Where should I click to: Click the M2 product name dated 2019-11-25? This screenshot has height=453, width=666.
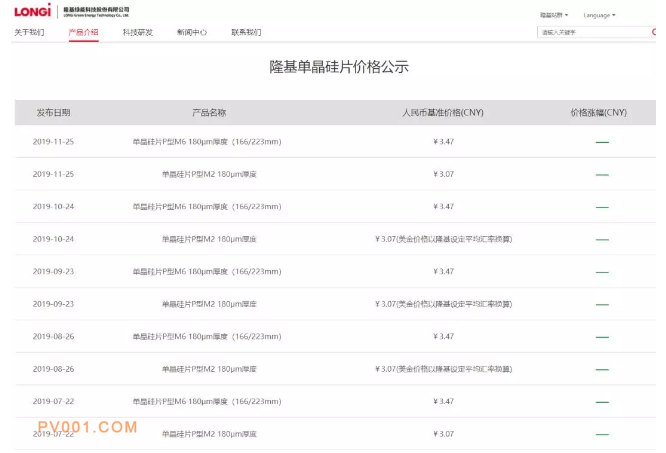pos(209,174)
